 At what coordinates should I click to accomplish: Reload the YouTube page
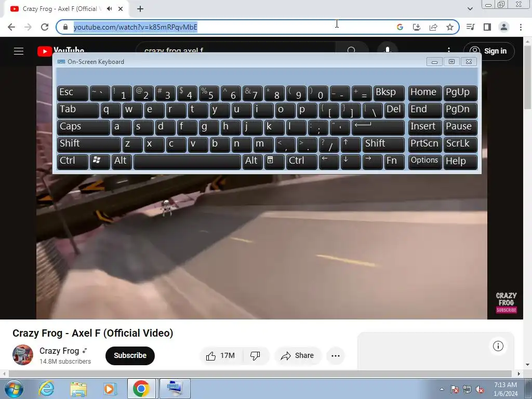pos(45,27)
